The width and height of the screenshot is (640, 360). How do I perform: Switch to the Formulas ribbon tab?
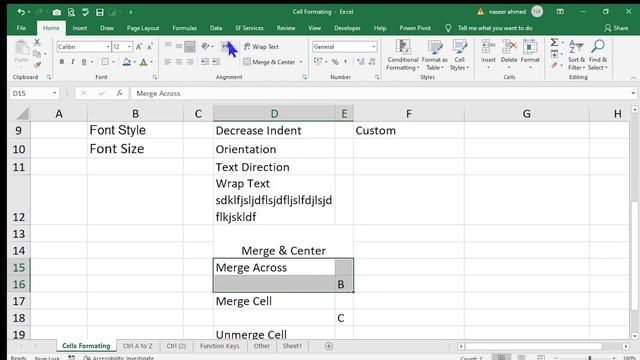pyautogui.click(x=184, y=28)
